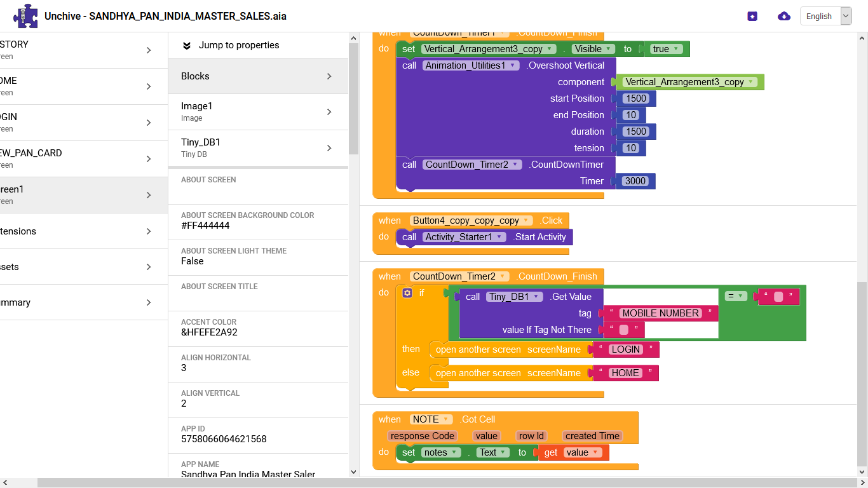Select the Summary item in the sidebar
The image size is (868, 488).
[x=76, y=302]
